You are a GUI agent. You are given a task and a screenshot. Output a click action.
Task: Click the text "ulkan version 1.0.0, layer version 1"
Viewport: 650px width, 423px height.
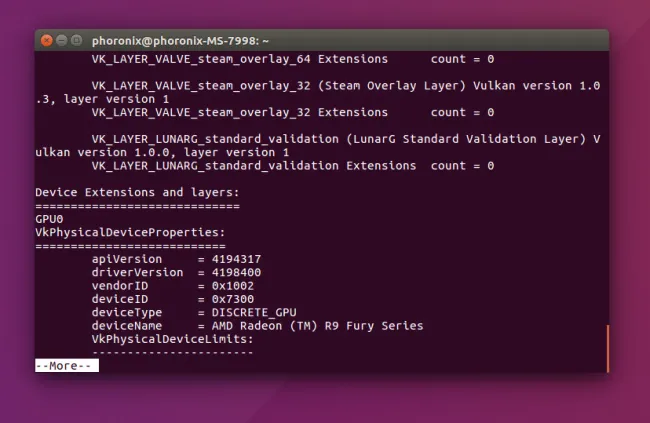tap(162, 152)
